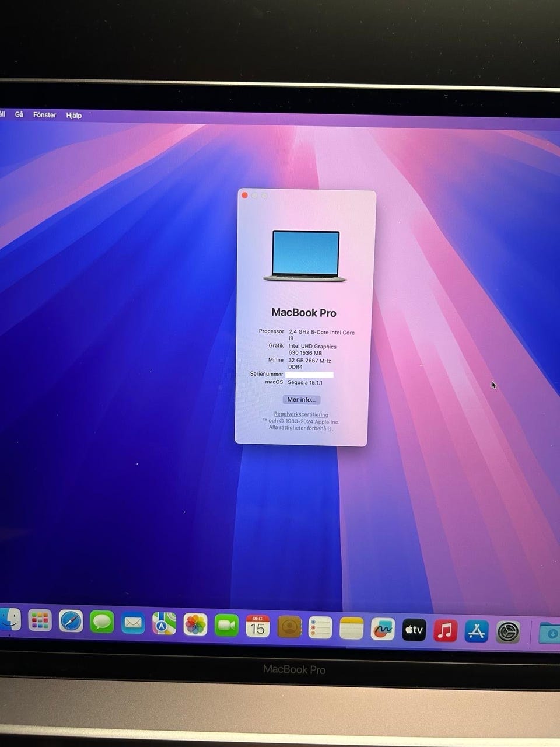Click the Alla rättigheter förbehålls text
560x747 pixels.
pyautogui.click(x=301, y=428)
